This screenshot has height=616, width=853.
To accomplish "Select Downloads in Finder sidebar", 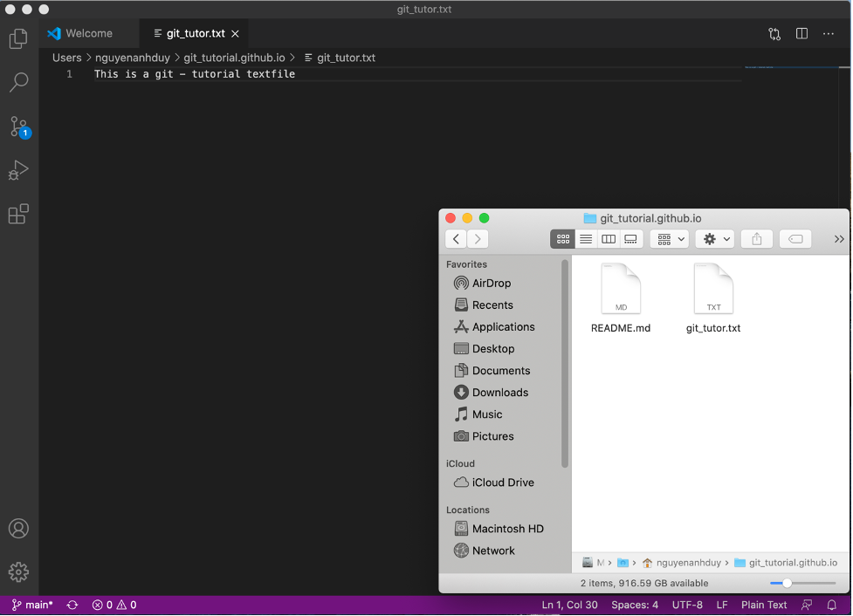I will click(x=499, y=393).
